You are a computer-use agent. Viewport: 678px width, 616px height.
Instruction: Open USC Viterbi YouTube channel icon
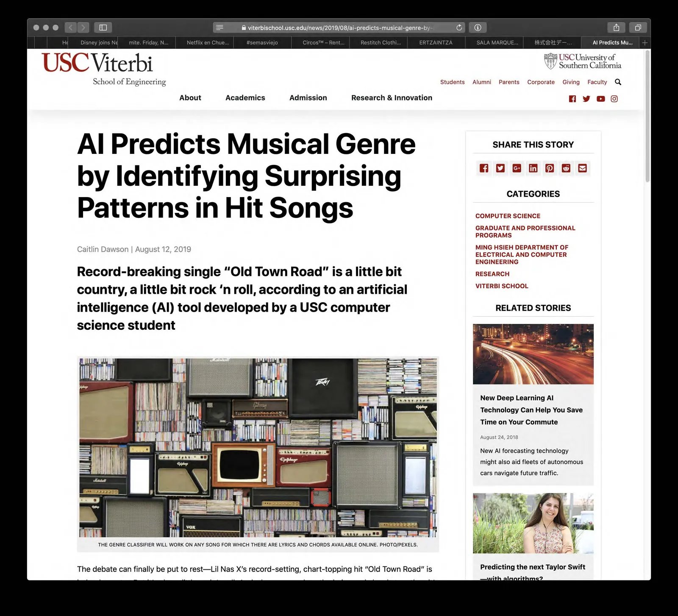click(600, 99)
